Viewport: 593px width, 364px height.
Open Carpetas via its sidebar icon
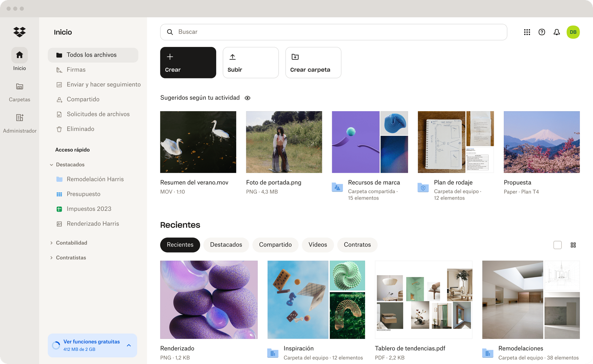pos(19,87)
